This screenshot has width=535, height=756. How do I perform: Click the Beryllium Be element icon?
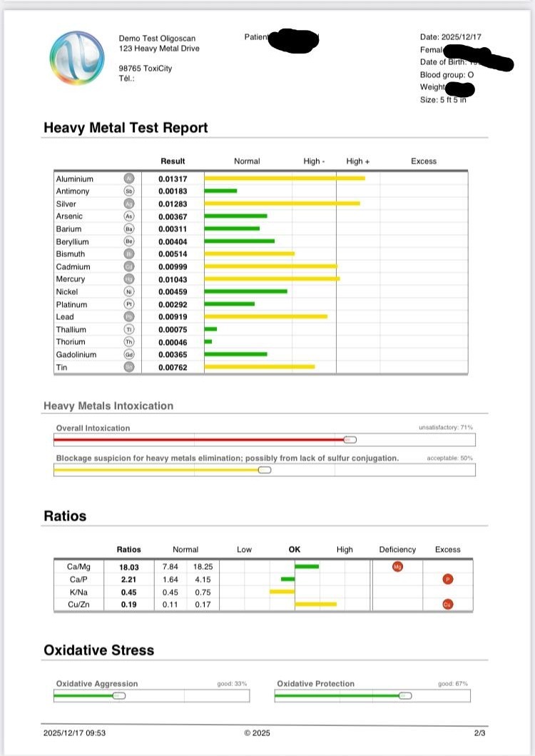129,242
